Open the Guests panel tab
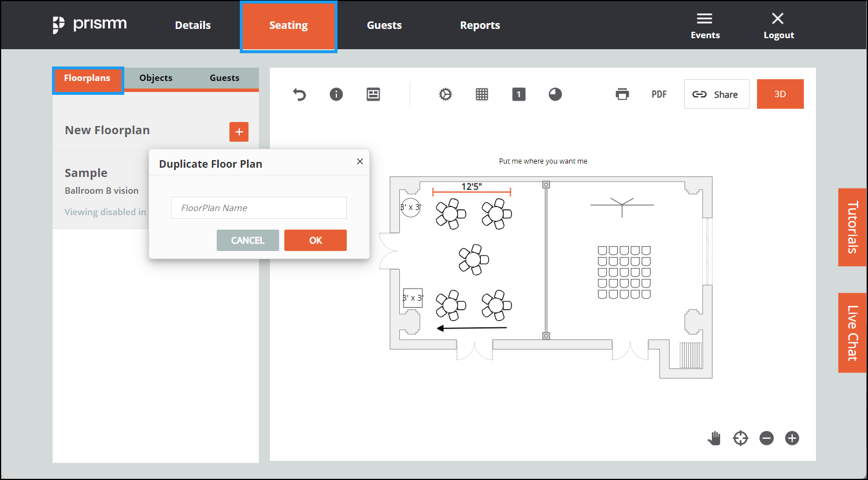 224,77
